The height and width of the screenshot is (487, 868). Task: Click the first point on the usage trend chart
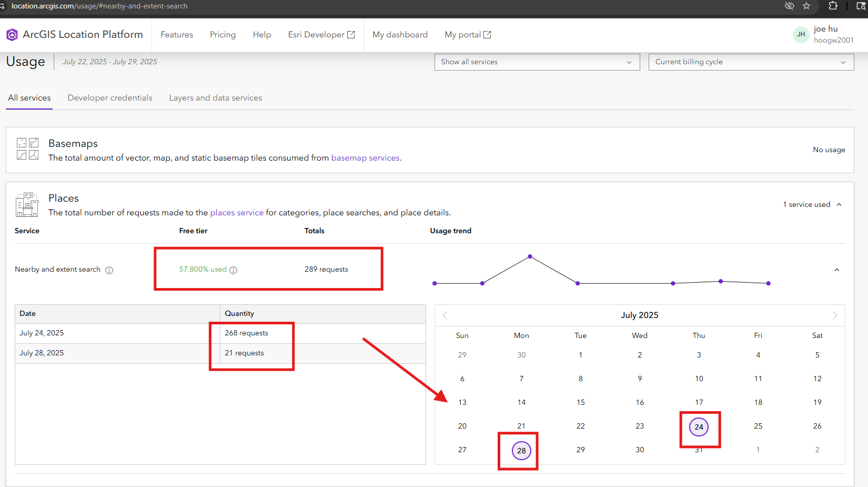435,283
